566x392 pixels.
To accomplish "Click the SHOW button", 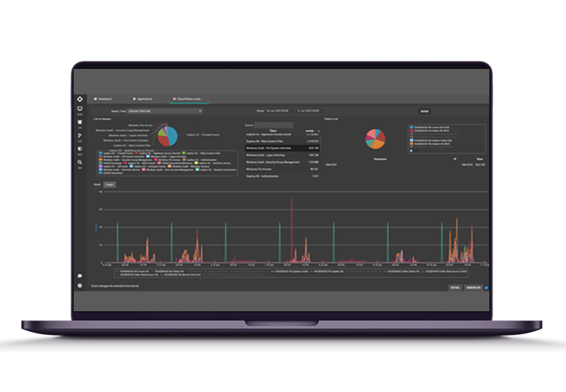I will pos(424,111).
